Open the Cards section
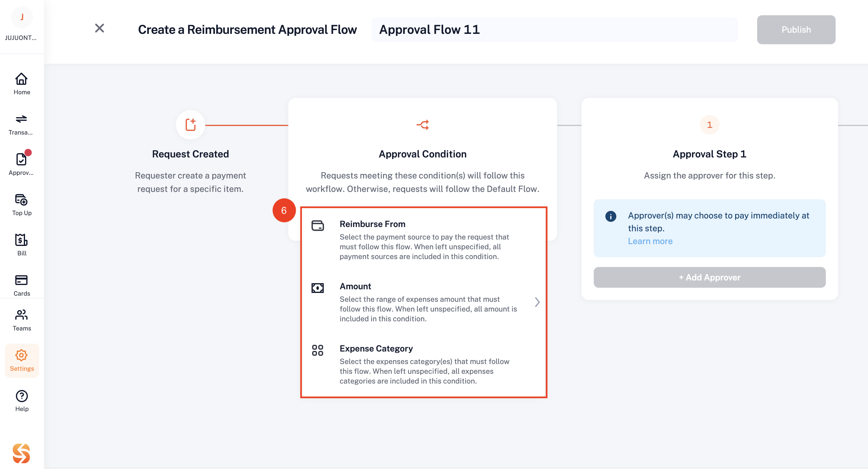Viewport: 868px width, 469px height. [x=22, y=285]
